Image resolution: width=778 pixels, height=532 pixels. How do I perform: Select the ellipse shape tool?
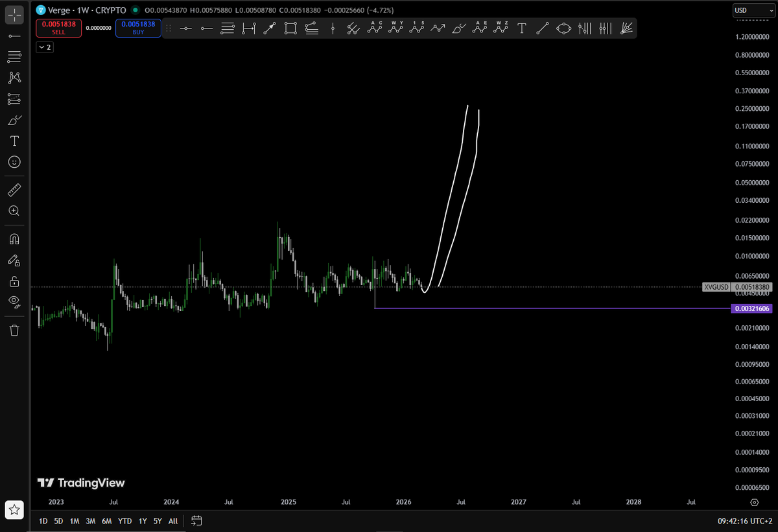tap(564, 29)
